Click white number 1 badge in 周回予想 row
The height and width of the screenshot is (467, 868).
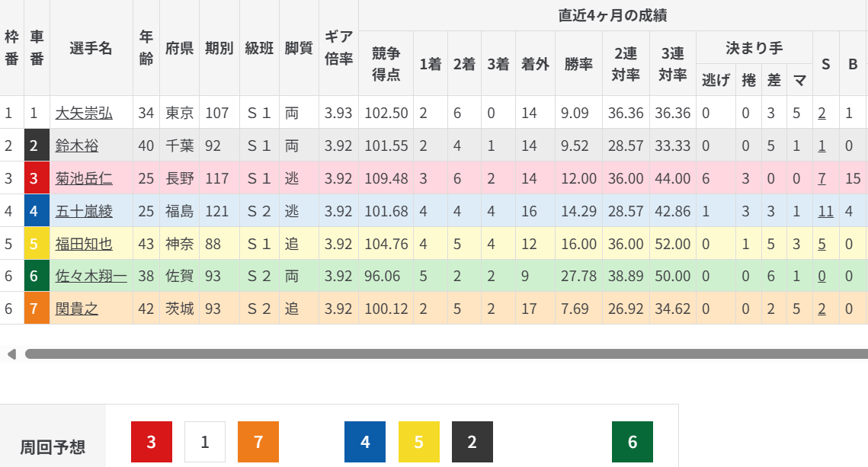tap(205, 442)
